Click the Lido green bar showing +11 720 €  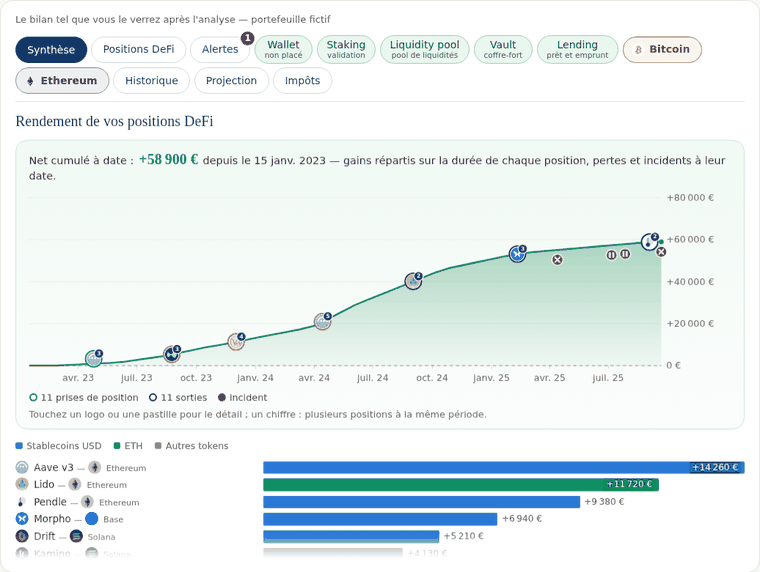(461, 484)
